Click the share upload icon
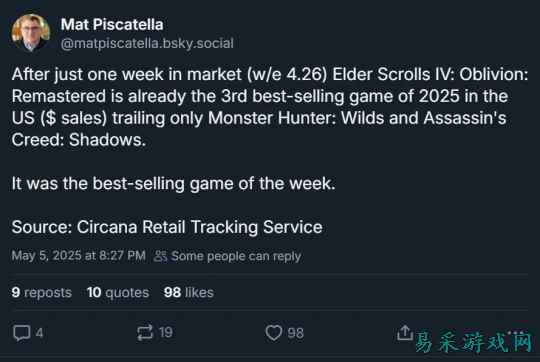This screenshot has width=540, height=362. pos(405,333)
